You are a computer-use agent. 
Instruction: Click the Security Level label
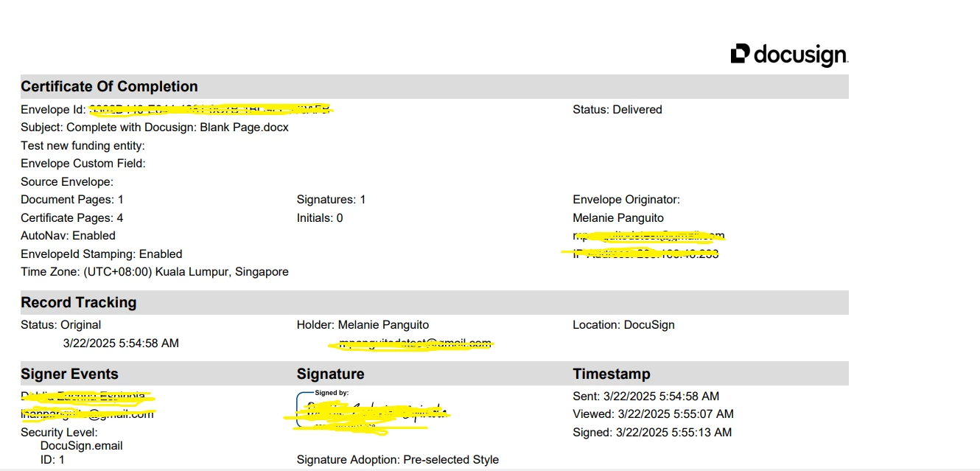point(59,432)
